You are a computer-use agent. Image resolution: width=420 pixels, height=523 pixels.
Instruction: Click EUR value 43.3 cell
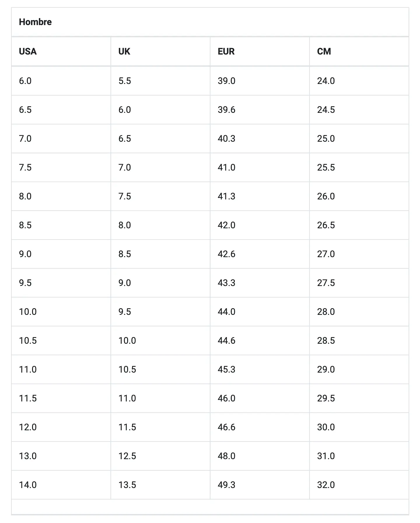(x=260, y=283)
